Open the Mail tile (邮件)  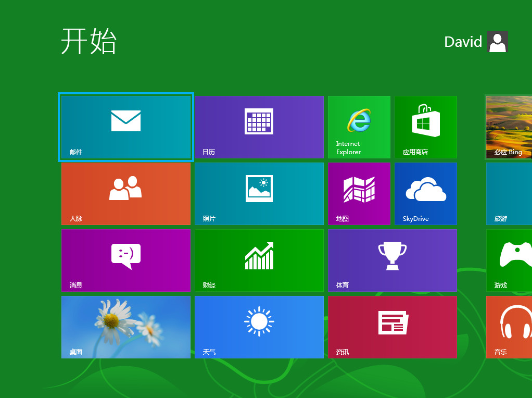[126, 127]
